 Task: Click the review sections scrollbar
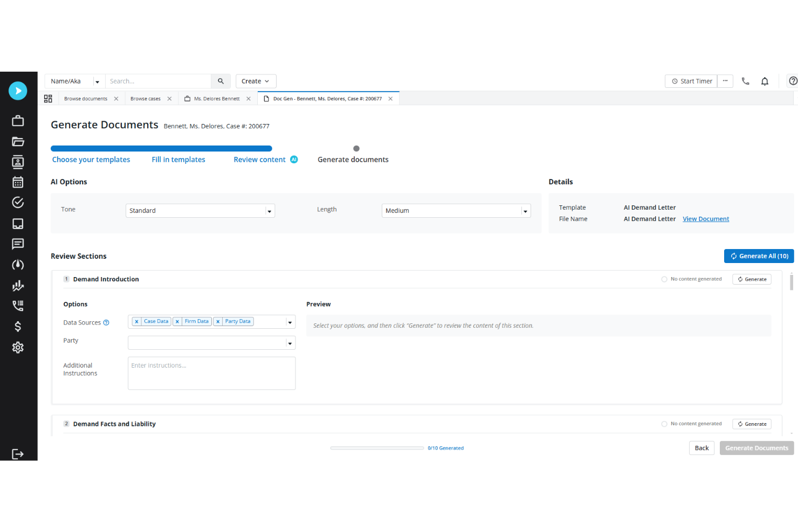click(792, 281)
